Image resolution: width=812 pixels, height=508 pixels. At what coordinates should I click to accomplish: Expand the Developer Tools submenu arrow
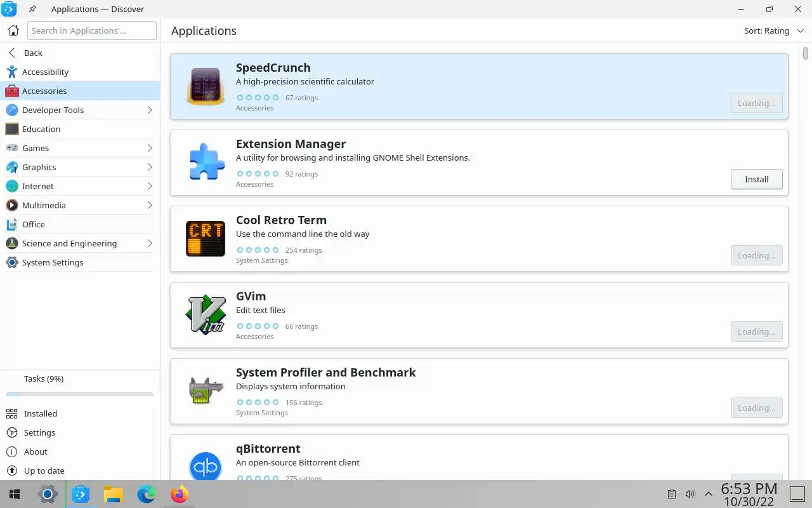click(x=150, y=110)
